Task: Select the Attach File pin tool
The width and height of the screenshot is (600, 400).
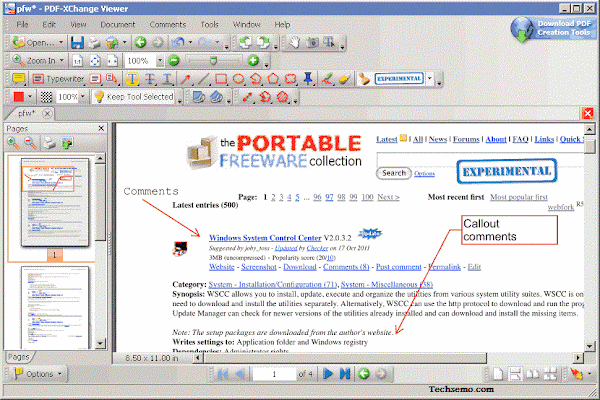Action: tap(308, 78)
